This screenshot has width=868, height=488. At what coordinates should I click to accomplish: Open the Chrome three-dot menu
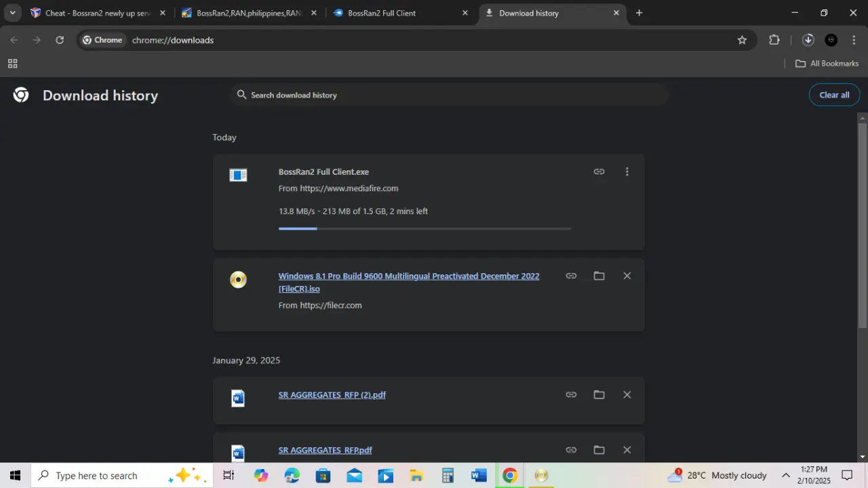click(x=854, y=40)
